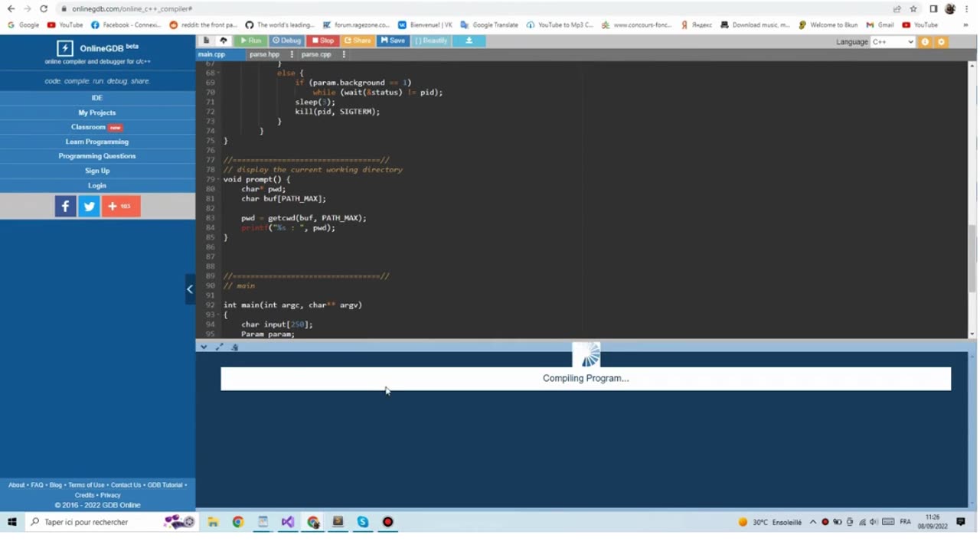Switch to the parse.hpp tab
Screen dimensions: 980x551
point(265,54)
